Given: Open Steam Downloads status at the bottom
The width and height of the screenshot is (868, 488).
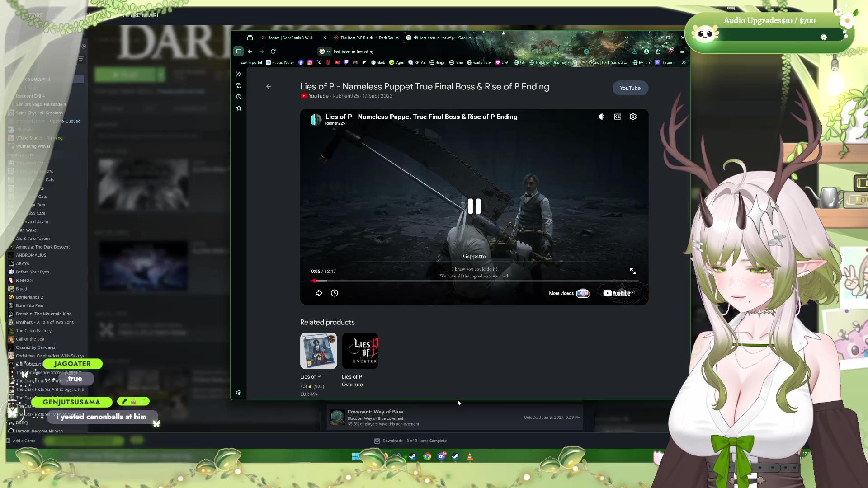Looking at the screenshot, I should (410, 441).
